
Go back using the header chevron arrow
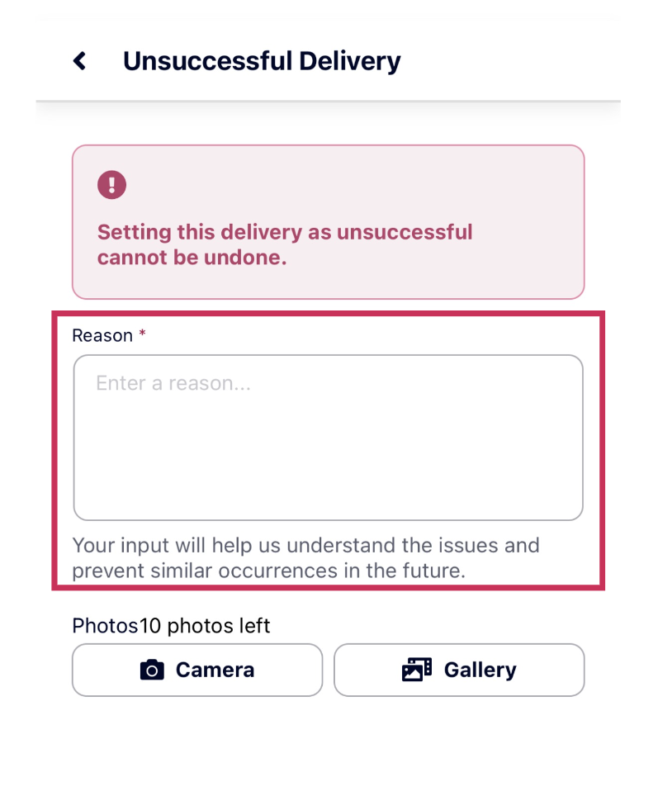(80, 61)
